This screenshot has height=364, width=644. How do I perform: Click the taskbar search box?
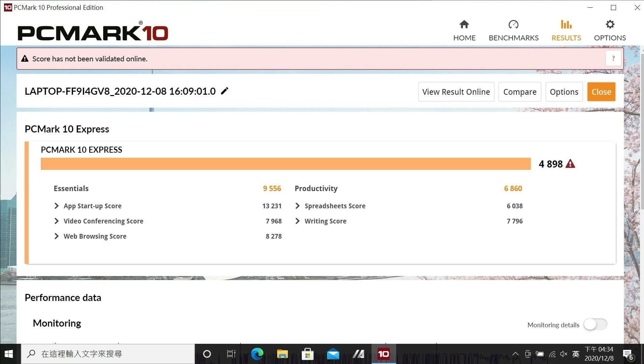point(108,354)
